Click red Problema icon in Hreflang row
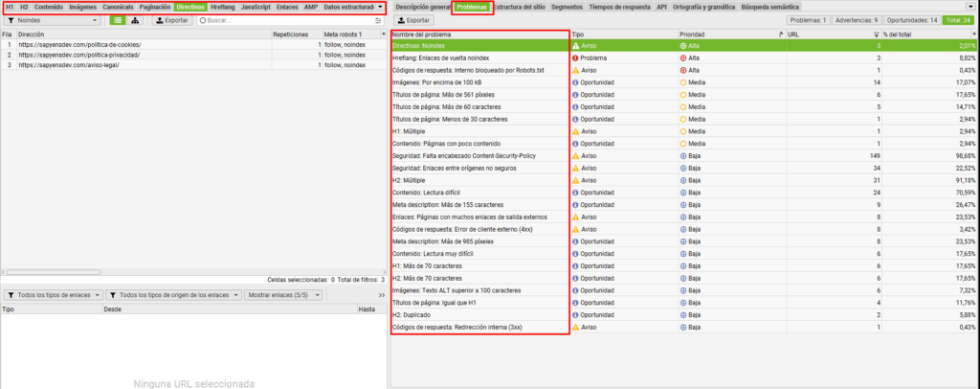Image resolution: width=980 pixels, height=389 pixels. pos(575,58)
